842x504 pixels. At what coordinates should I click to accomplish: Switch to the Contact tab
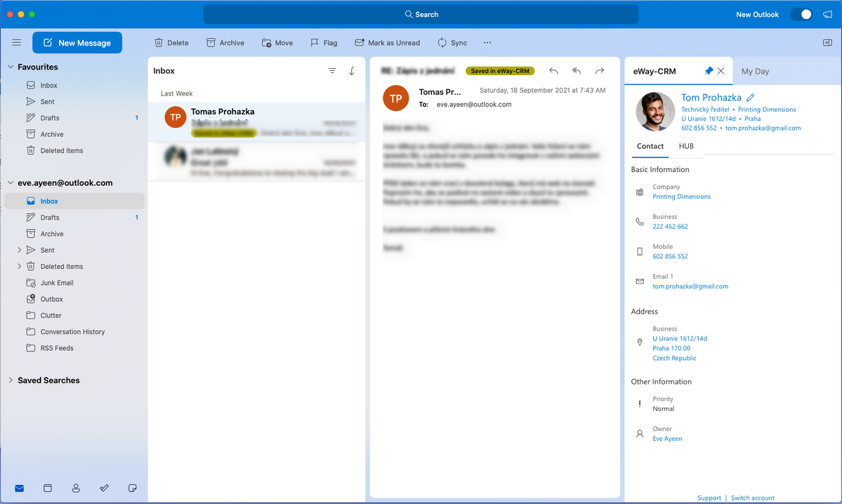pyautogui.click(x=650, y=146)
